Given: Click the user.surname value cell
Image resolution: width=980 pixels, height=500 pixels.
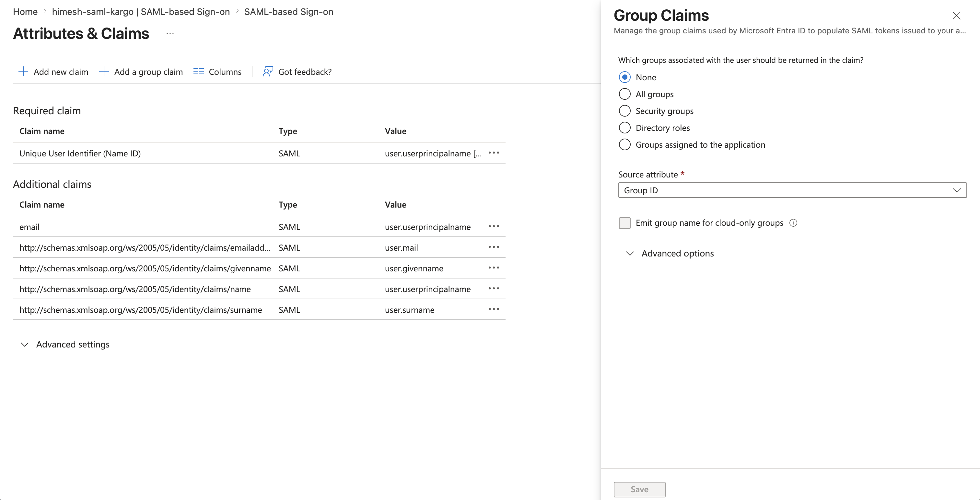Looking at the screenshot, I should tap(409, 310).
